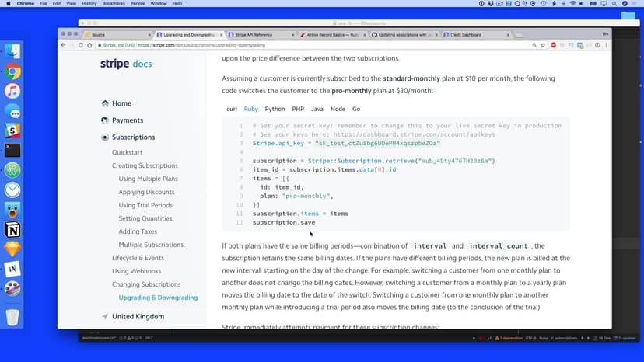644x362 pixels.
Task: Open the Notion app in dock
Action: (x=12, y=230)
